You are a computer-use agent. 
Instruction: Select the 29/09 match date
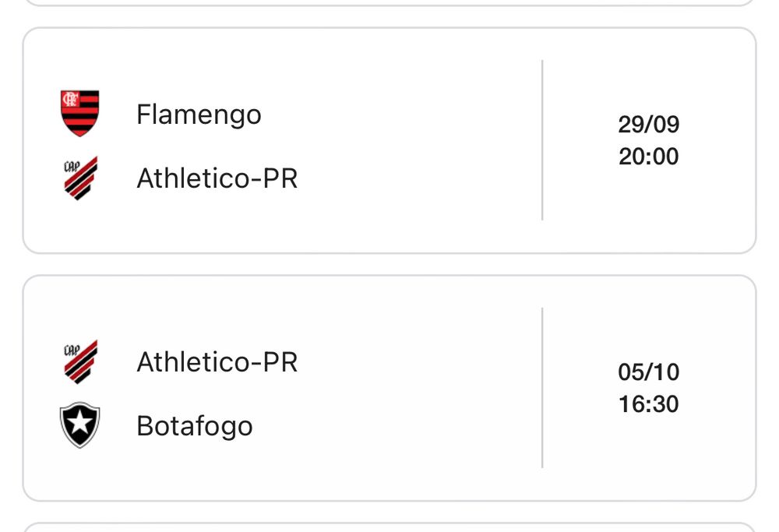click(648, 124)
